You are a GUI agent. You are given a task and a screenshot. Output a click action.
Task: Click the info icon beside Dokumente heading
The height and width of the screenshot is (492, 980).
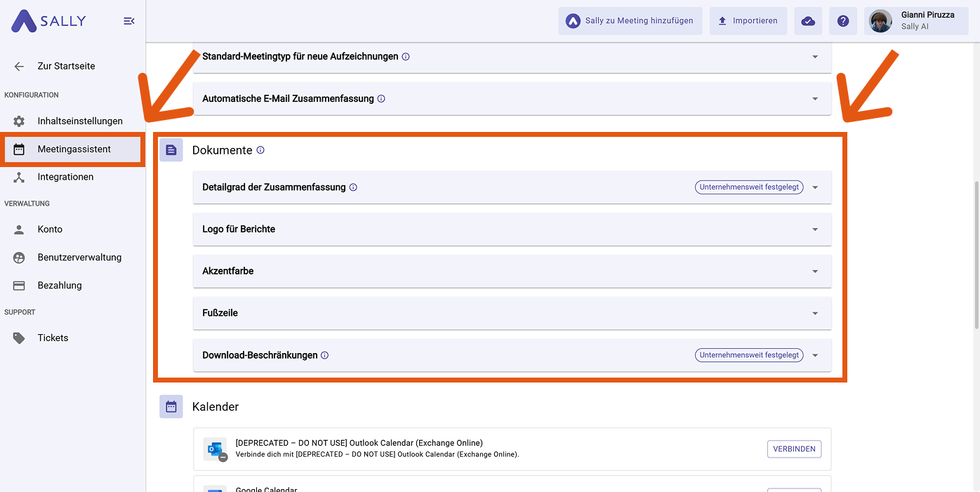[x=260, y=150]
